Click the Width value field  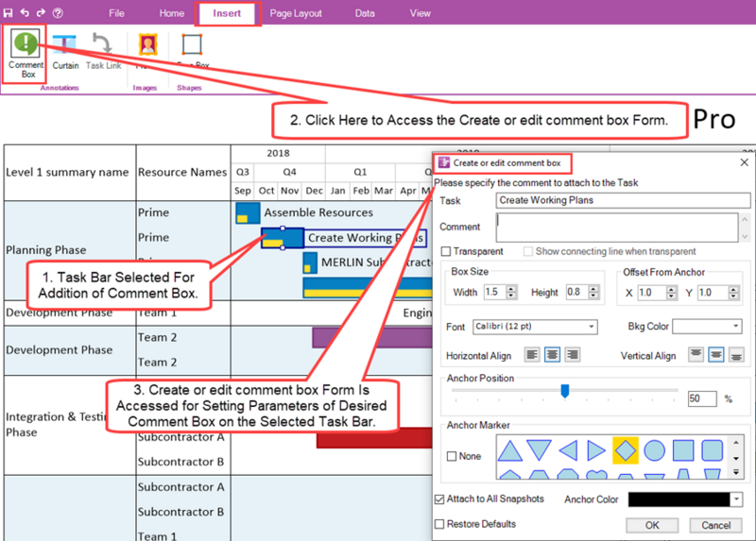[495, 292]
